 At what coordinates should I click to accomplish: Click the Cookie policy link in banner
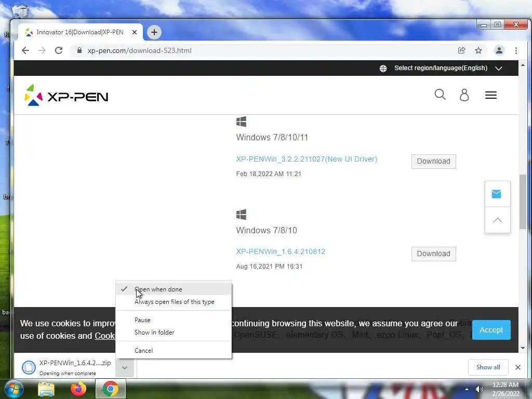pyautogui.click(x=105, y=336)
